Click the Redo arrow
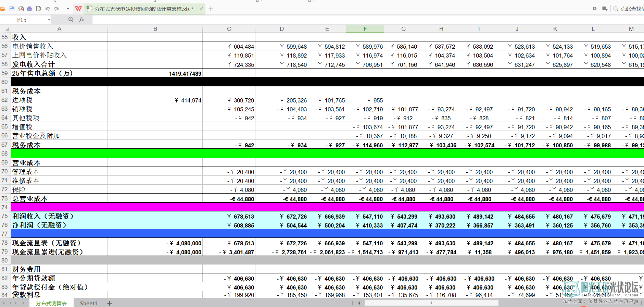This screenshot has width=644, height=307. click(x=56, y=9)
